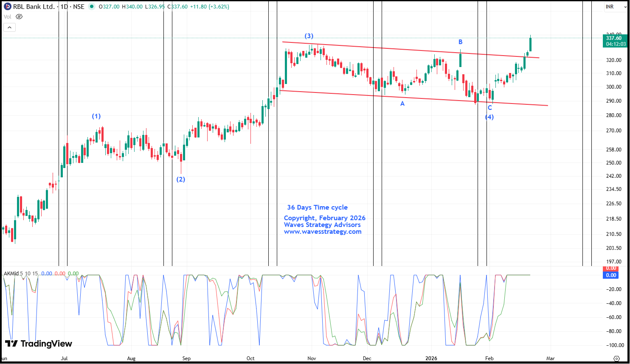The image size is (630, 364).
Task: Click the open value O327.00
Action: (109, 7)
